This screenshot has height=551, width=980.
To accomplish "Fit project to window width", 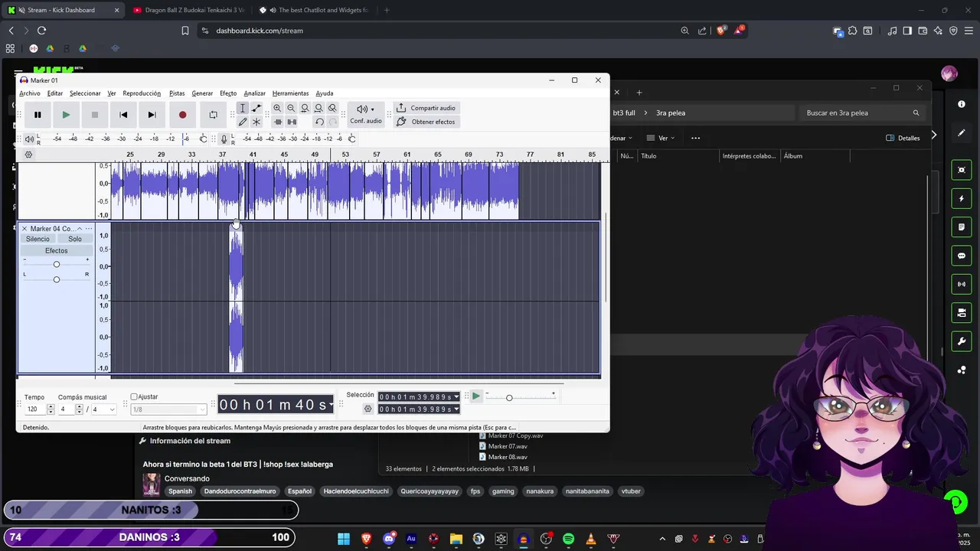I will pos(318,108).
